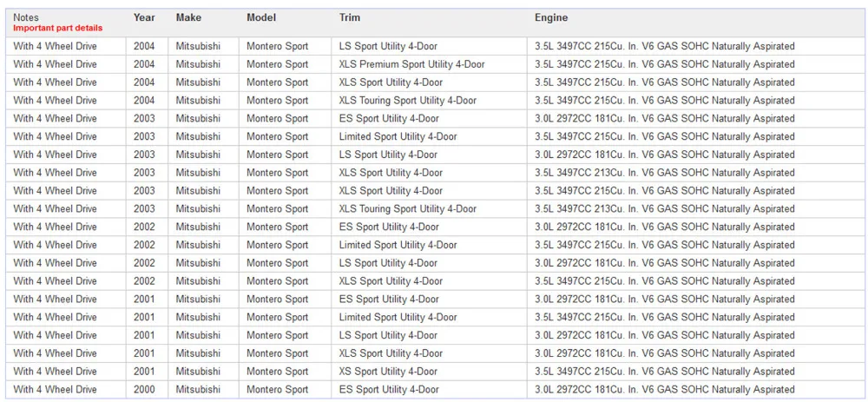Click the red Important part details text
Image resolution: width=868 pixels, height=402 pixels.
point(57,29)
